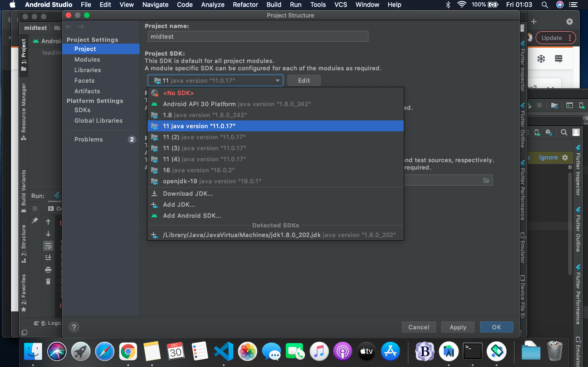Open the Build Variants tool tab
588x367 pixels.
(x=24, y=191)
